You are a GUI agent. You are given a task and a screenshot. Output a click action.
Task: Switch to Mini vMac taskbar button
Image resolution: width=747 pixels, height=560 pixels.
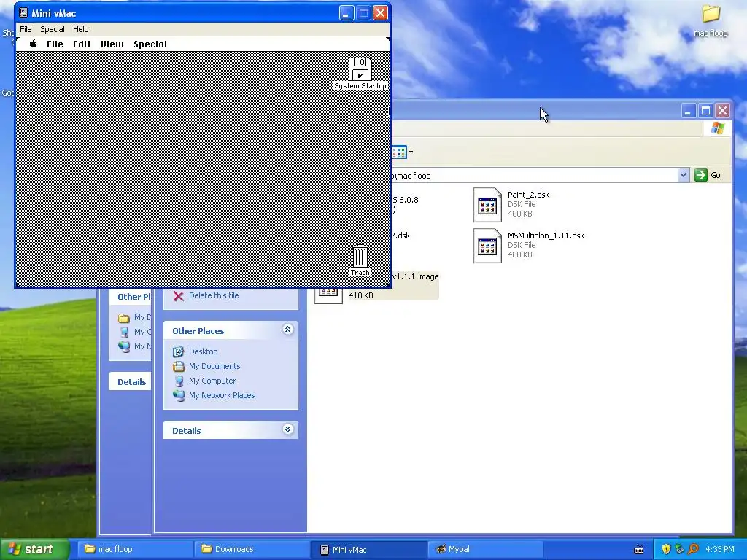368,549
